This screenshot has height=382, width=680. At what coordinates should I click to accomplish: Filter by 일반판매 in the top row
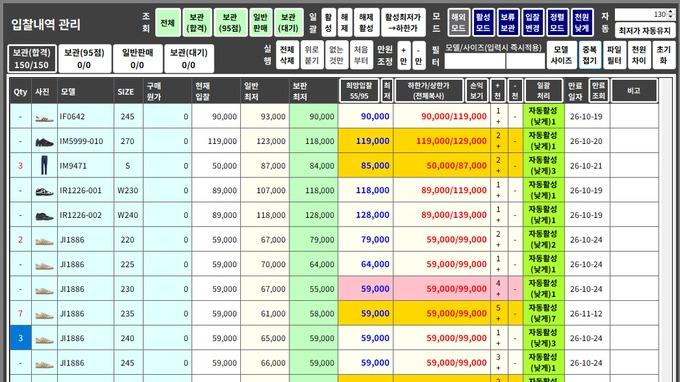[261, 23]
